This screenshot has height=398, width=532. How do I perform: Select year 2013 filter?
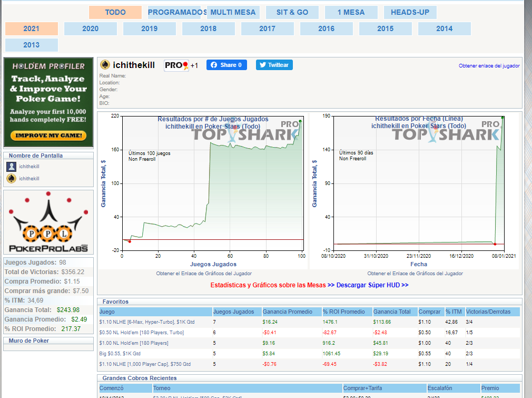32,45
